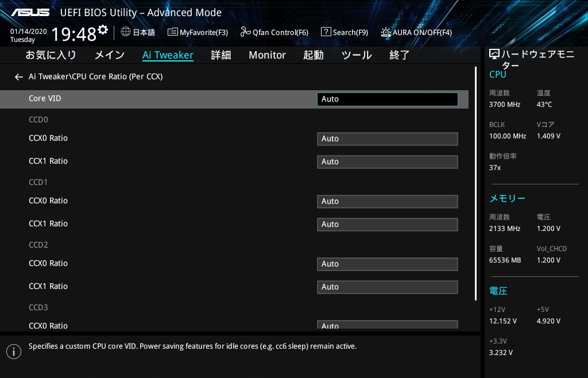Click CCX0 Ratio label under CCD3
This screenshot has height=378, width=588.
pos(48,326)
